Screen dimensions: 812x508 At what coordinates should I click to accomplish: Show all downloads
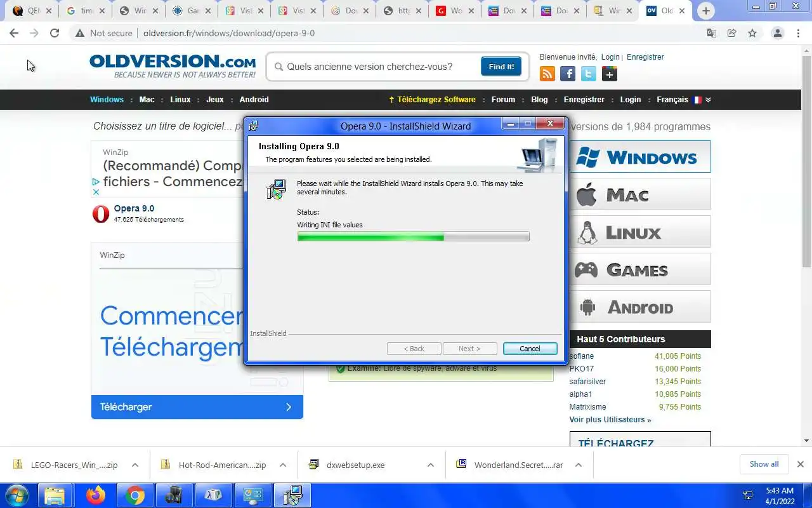click(x=764, y=464)
